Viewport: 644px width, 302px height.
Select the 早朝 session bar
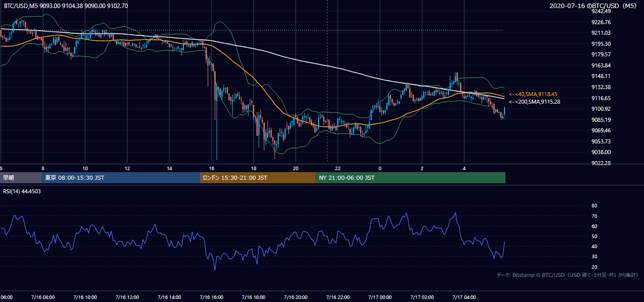(x=21, y=178)
